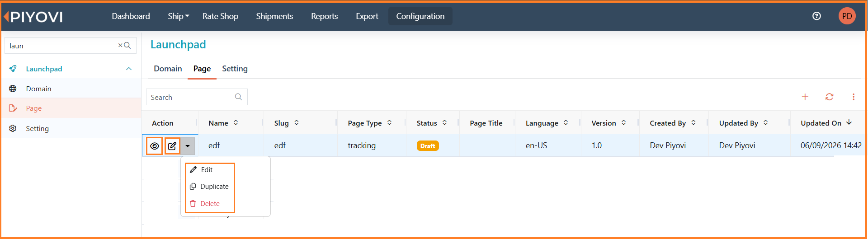The image size is (868, 239).
Task: Click the table search magnifier icon
Action: (238, 97)
